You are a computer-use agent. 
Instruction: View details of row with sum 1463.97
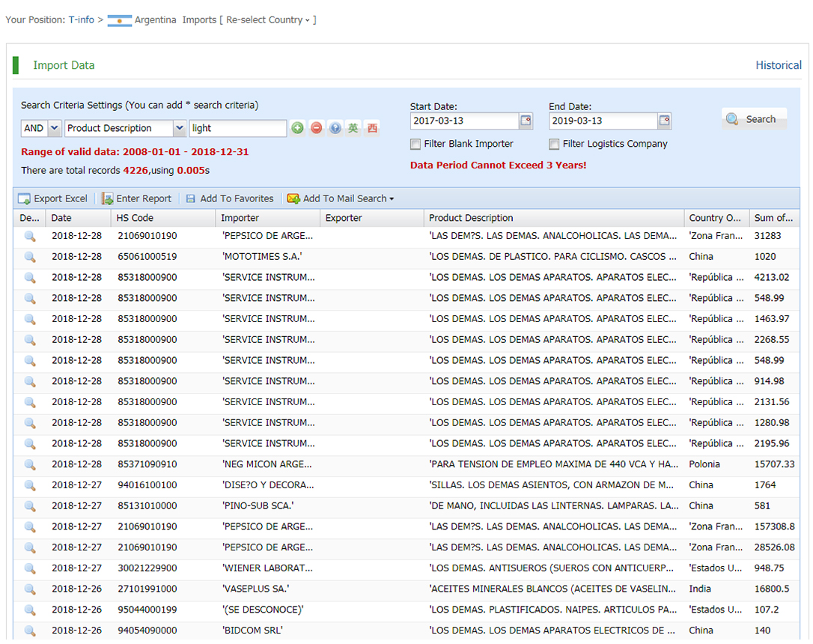[30, 319]
